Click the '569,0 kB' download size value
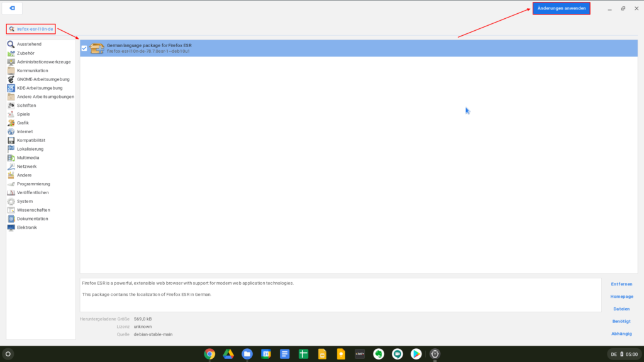Viewport: 644px width, 362px height. 143,319
